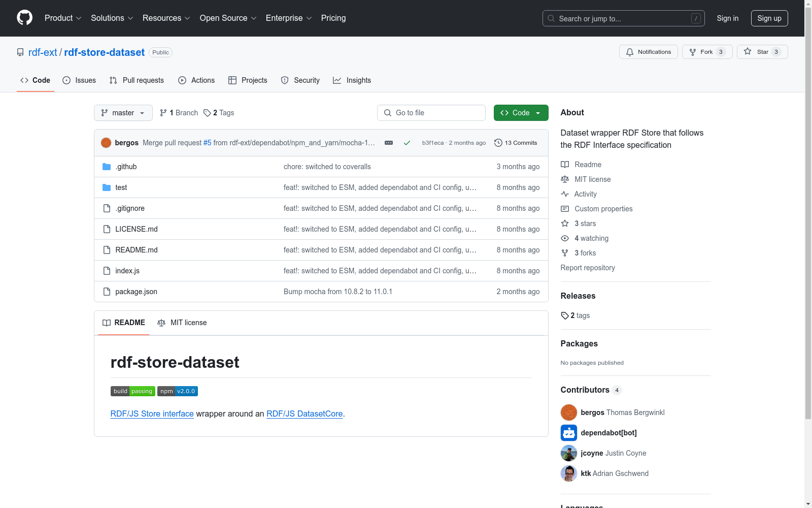Open pull request #5 link
This screenshot has width=812, height=508.
click(207, 143)
